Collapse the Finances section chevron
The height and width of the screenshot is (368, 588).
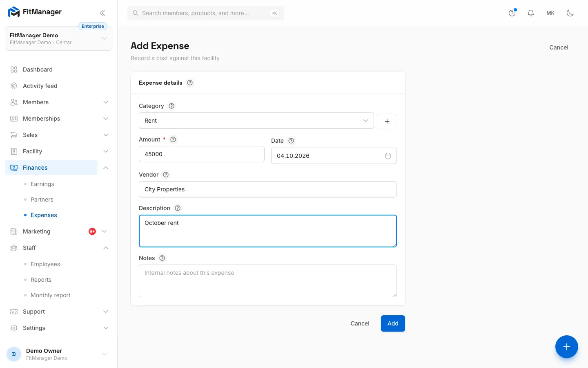[106, 168]
